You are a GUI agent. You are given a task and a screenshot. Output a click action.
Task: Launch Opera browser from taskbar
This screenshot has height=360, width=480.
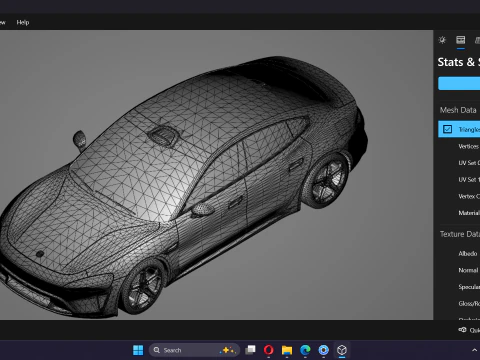click(x=269, y=350)
